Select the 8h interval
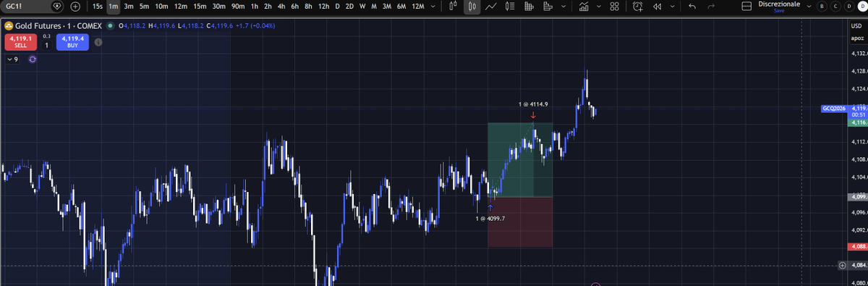 [309, 7]
